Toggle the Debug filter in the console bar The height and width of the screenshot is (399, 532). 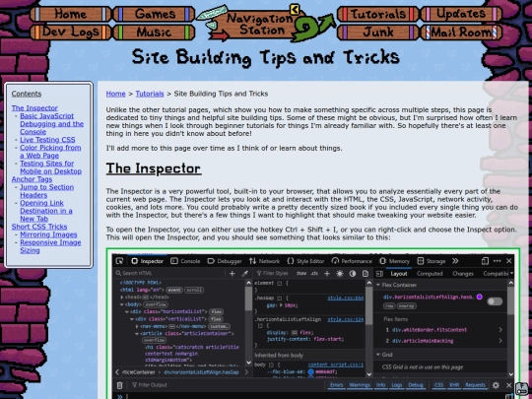416,385
